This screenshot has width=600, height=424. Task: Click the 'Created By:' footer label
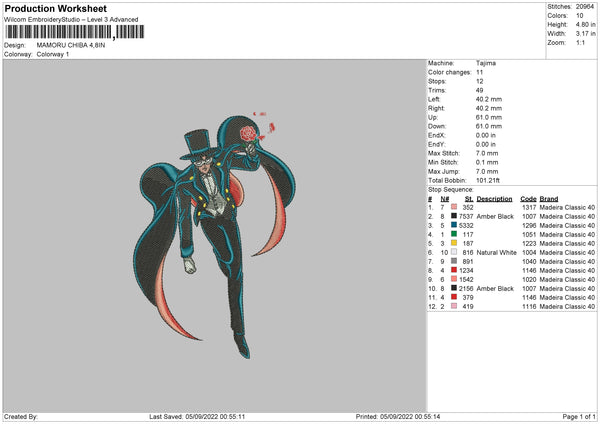coord(21,417)
